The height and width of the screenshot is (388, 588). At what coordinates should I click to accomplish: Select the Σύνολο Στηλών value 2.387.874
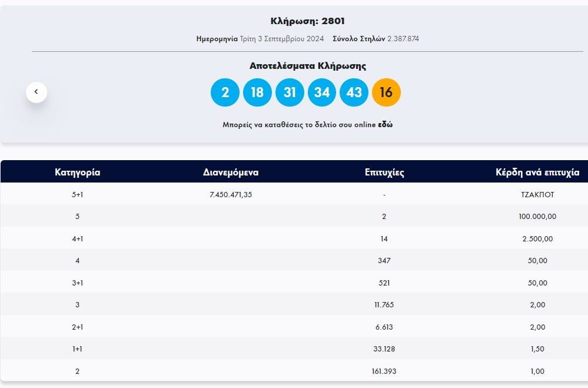pos(403,39)
